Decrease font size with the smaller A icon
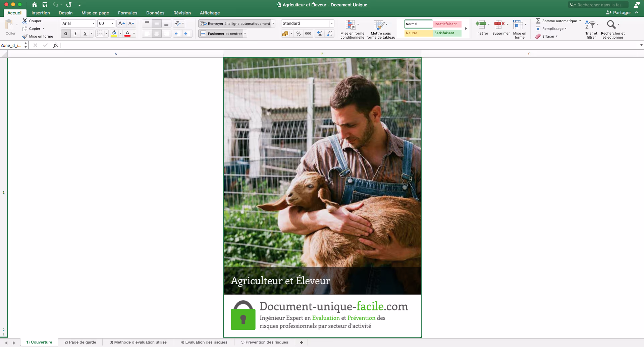Image resolution: width=644 pixels, height=347 pixels. 131,23
